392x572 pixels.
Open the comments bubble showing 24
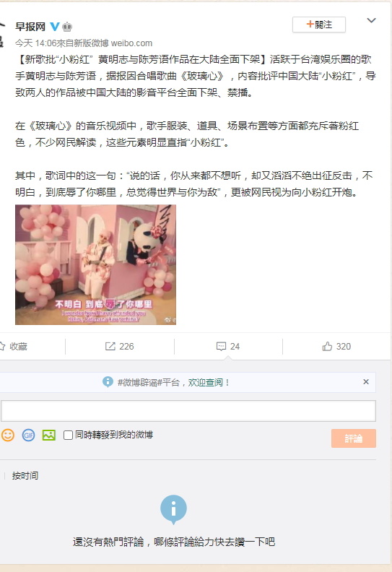[x=228, y=347]
